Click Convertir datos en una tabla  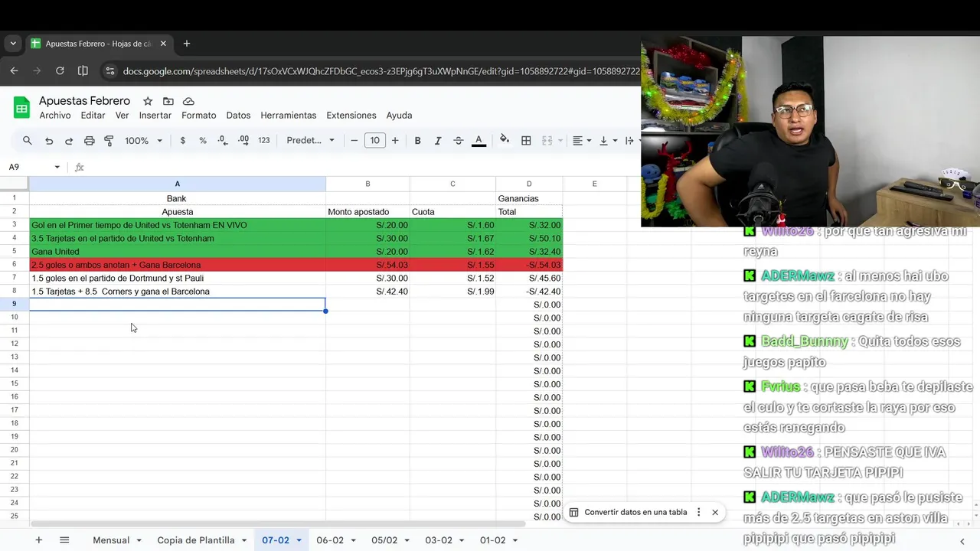(x=635, y=512)
